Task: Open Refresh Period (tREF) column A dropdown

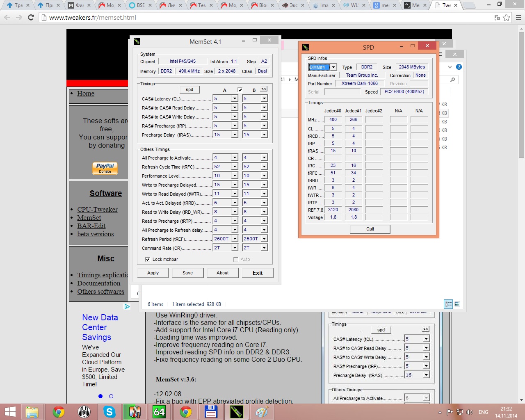Action: [x=235, y=239]
